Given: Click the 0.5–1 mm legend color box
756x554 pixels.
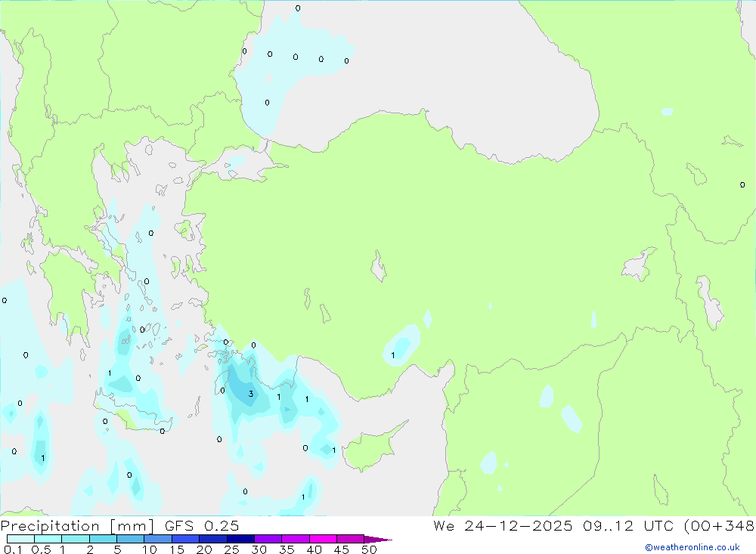Looking at the screenshot, I should [48, 539].
